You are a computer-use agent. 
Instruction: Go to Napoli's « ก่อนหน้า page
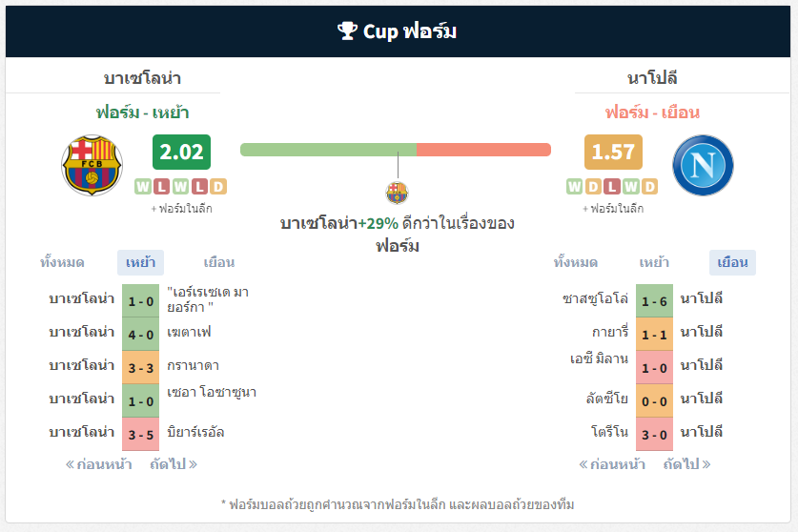(612, 464)
